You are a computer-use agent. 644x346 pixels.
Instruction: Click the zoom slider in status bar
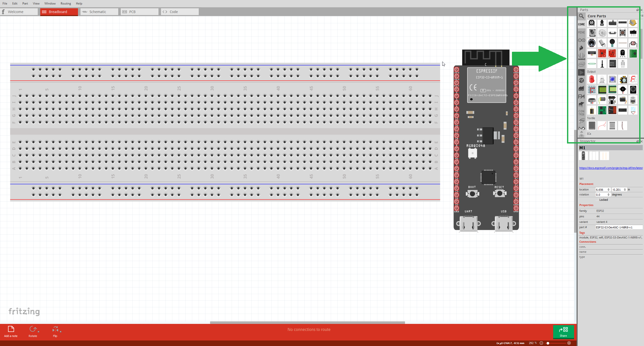click(555, 343)
